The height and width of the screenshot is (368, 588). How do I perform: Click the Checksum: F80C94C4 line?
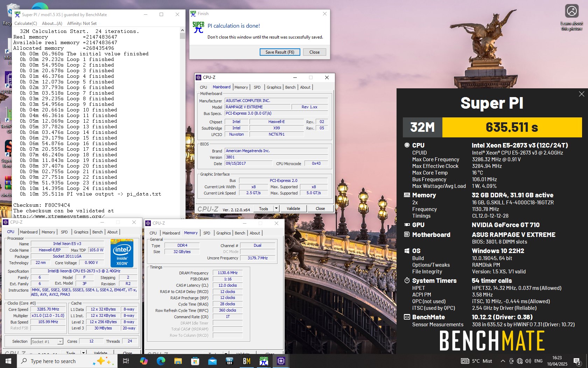[x=42, y=205]
